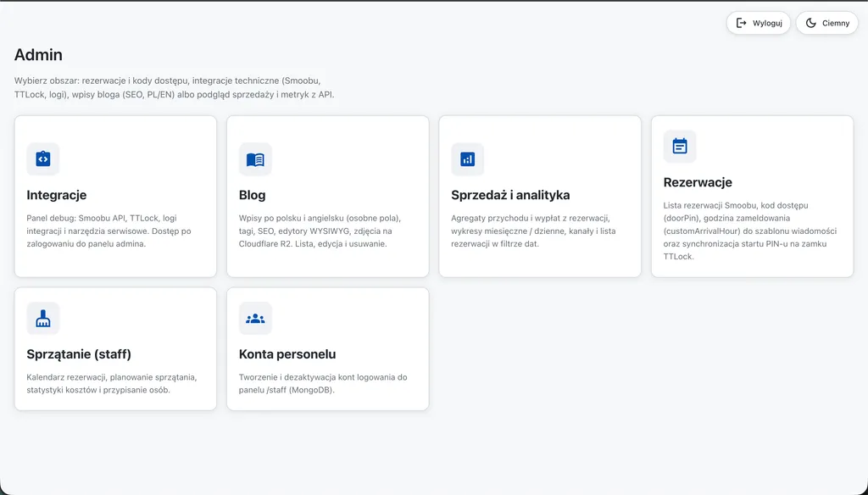Viewport: 868px width, 495px height.
Task: Open the Blog card title
Action: pyautogui.click(x=252, y=195)
